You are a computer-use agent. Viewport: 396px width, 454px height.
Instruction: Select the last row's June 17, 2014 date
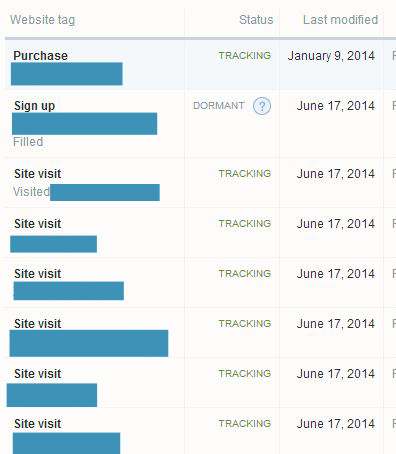[x=336, y=424]
